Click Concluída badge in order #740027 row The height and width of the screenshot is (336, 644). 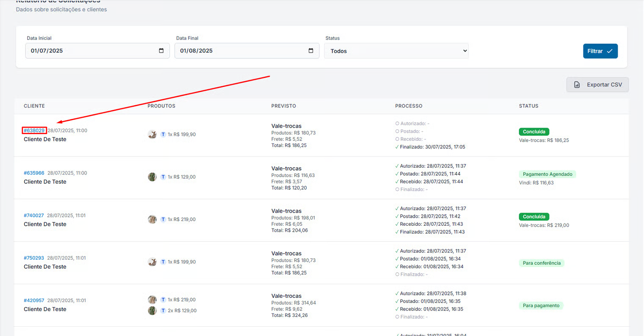[x=534, y=217]
